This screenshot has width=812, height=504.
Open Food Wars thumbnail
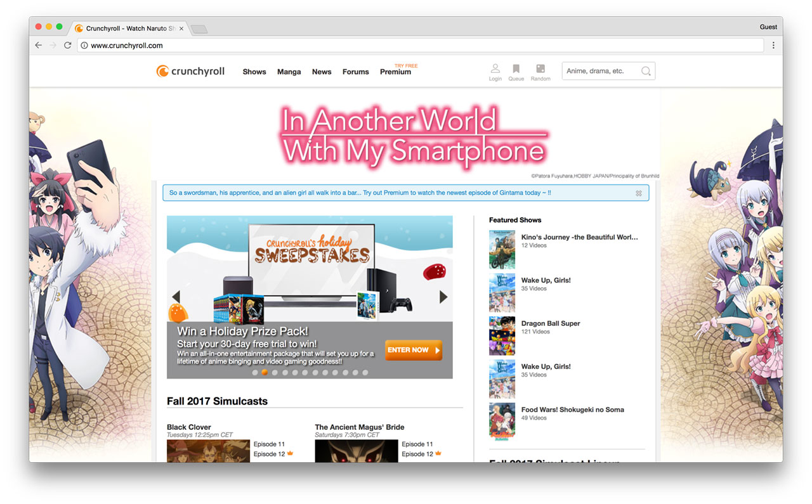pos(502,422)
